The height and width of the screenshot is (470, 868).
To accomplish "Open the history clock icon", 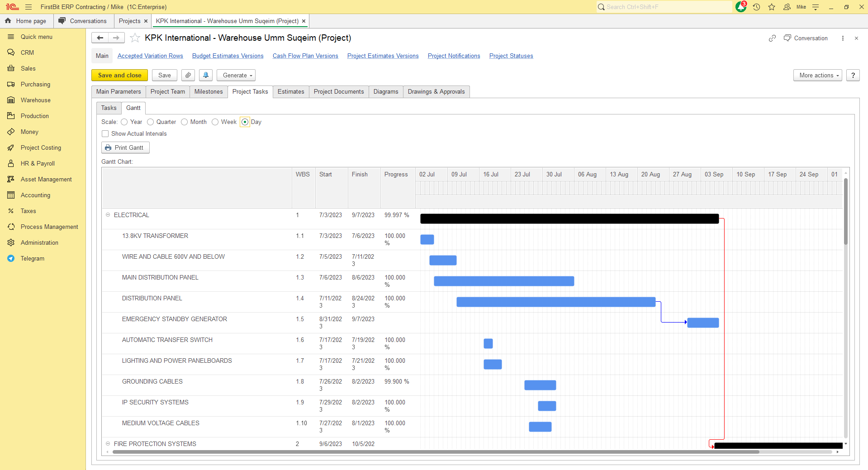I will click(756, 7).
